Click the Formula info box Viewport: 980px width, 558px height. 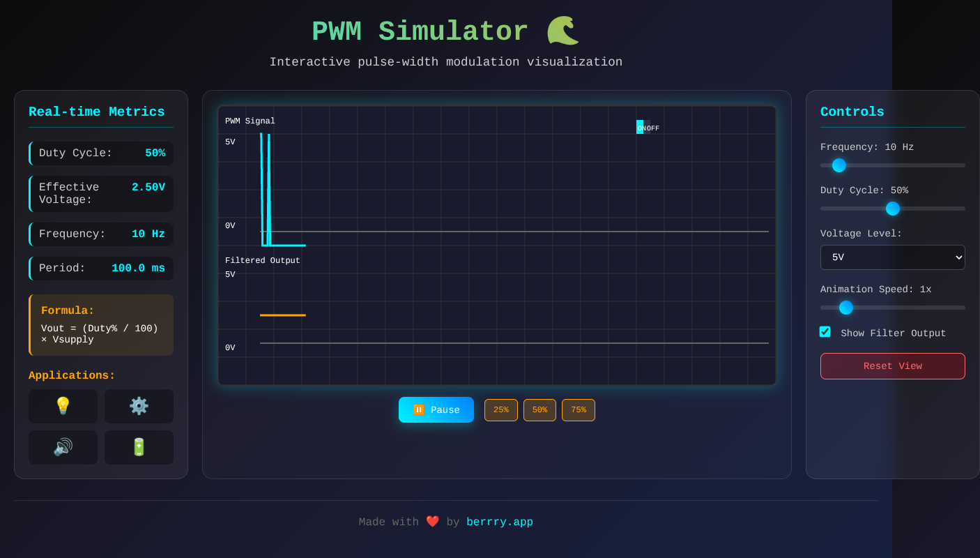[101, 324]
